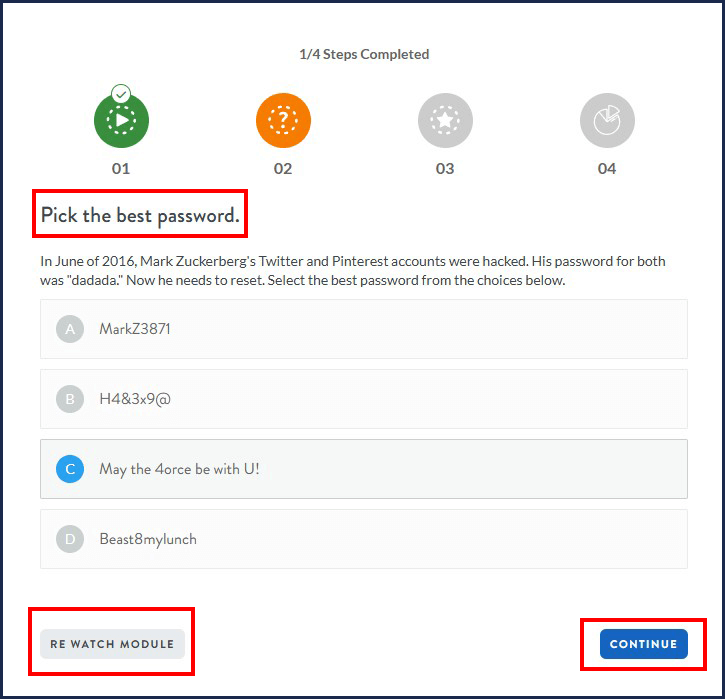This screenshot has height=699, width=725.
Task: Choose the H4&3x9@ password text
Action: coord(135,399)
